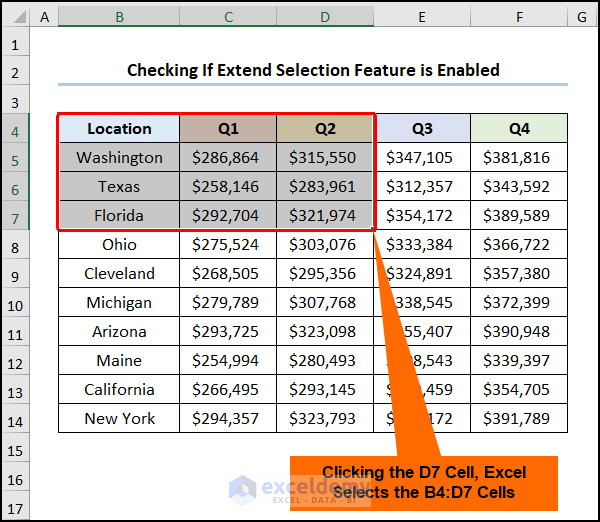Viewport: 600px width, 522px height.
Task: Click the Exceldemy watermark logo
Action: coord(242,490)
